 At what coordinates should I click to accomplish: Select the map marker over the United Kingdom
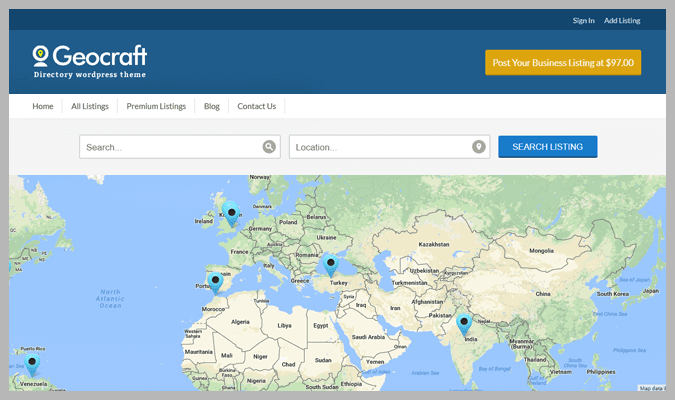tap(232, 214)
